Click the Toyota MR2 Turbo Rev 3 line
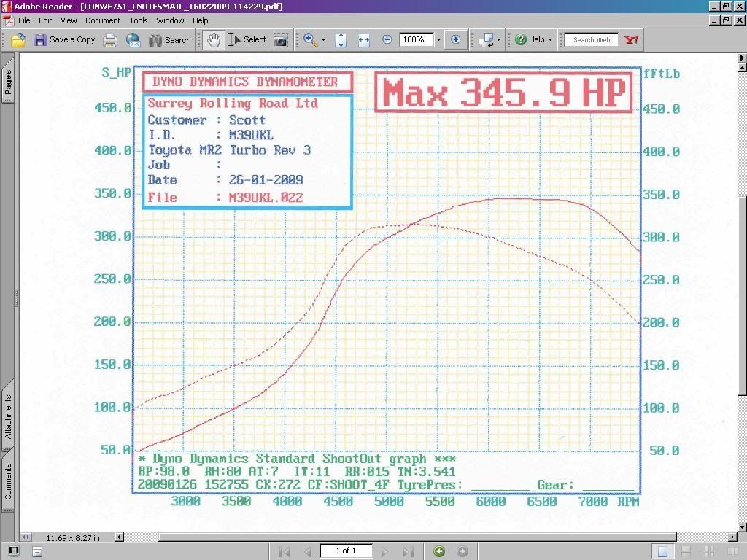The width and height of the screenshot is (747, 560). [x=229, y=150]
